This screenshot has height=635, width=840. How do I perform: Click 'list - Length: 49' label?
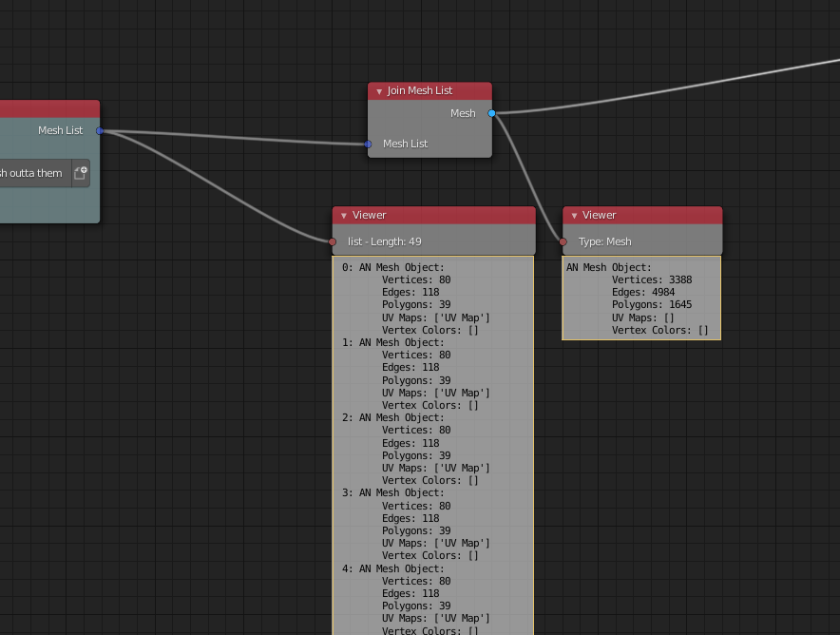[x=385, y=241]
